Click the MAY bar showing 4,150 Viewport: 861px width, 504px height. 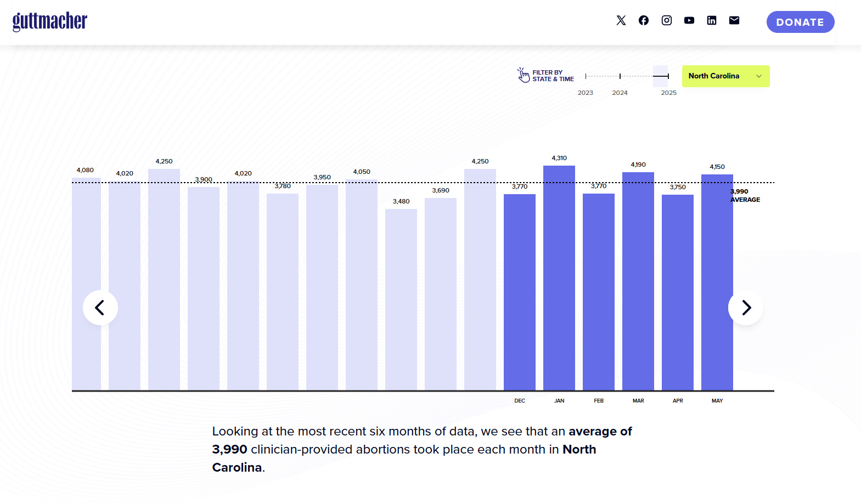(x=717, y=282)
